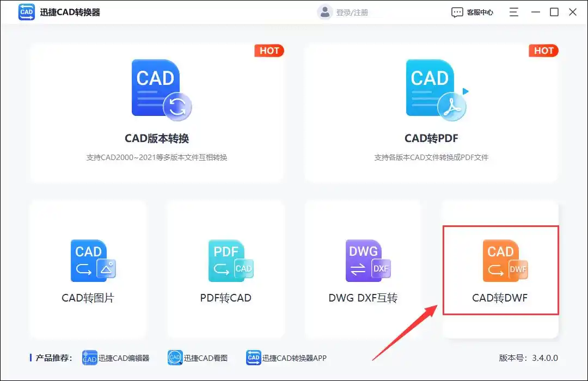Select the CAD转图片 icon
This screenshot has width=588, height=381.
(93, 261)
